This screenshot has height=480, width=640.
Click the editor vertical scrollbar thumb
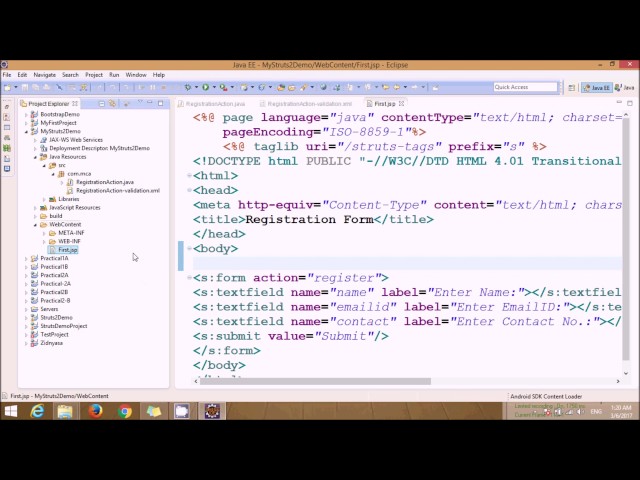pyautogui.click(x=626, y=238)
